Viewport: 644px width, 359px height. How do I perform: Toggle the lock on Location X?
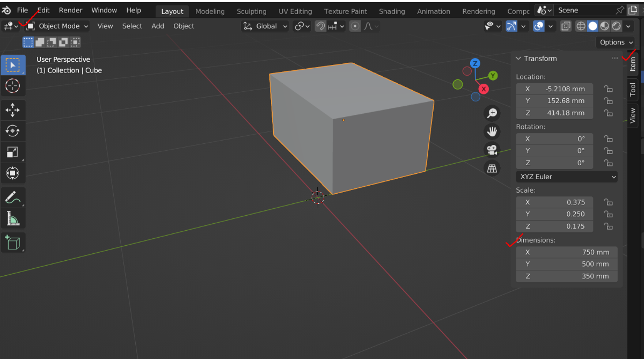pos(608,89)
